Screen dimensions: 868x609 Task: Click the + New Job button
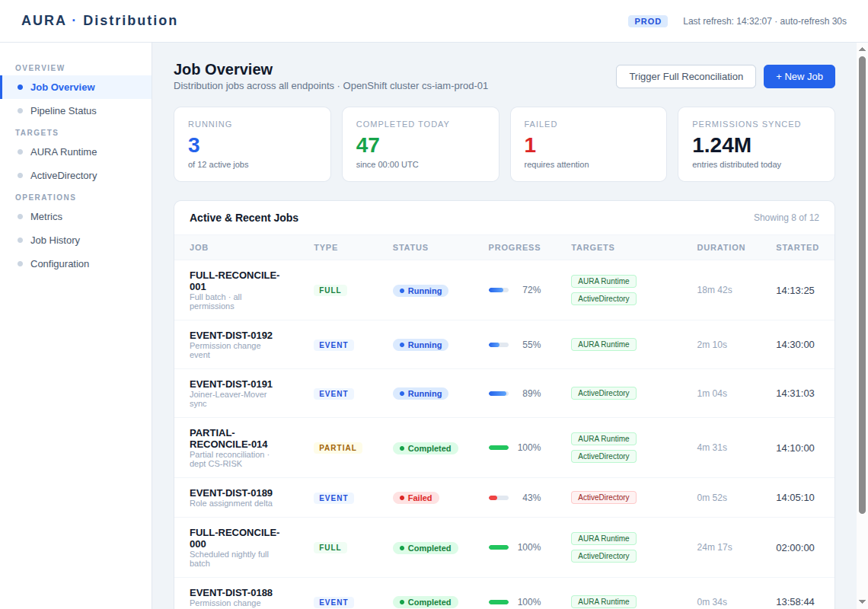point(799,76)
